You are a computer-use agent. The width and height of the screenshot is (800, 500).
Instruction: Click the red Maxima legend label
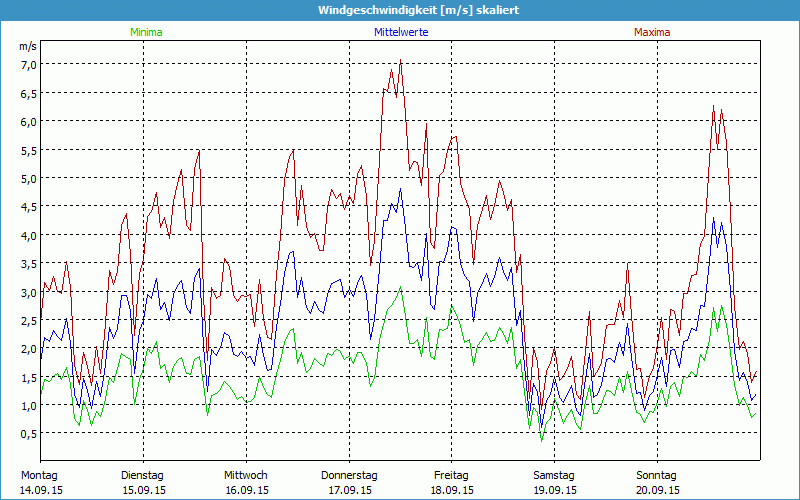point(652,32)
